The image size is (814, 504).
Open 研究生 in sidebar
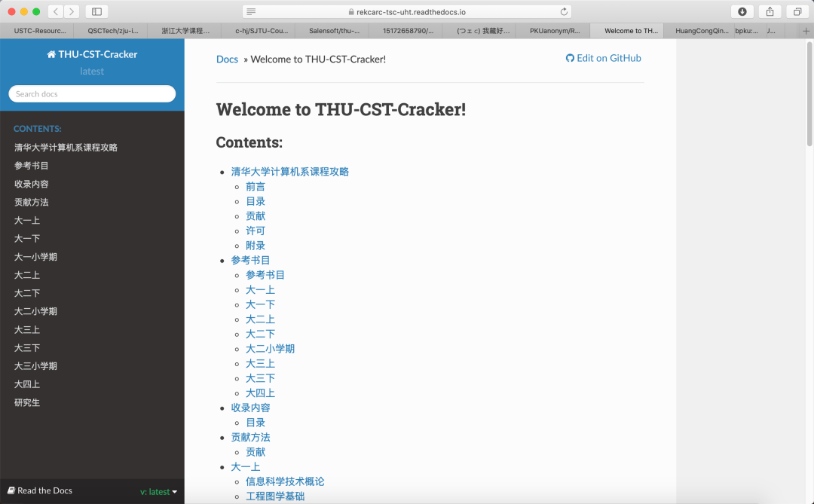27,402
